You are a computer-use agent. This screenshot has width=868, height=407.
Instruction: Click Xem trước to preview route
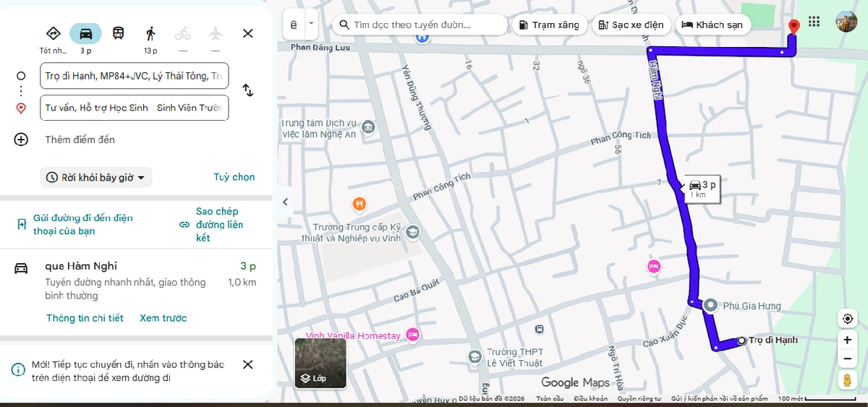coord(163,318)
